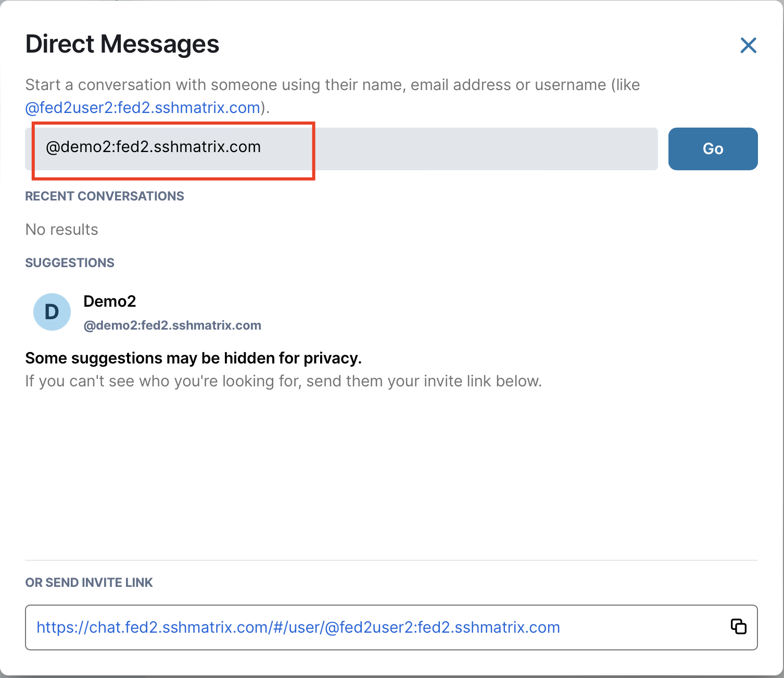
Task: Select the Demo2 display name in suggestions
Action: pyautogui.click(x=110, y=301)
